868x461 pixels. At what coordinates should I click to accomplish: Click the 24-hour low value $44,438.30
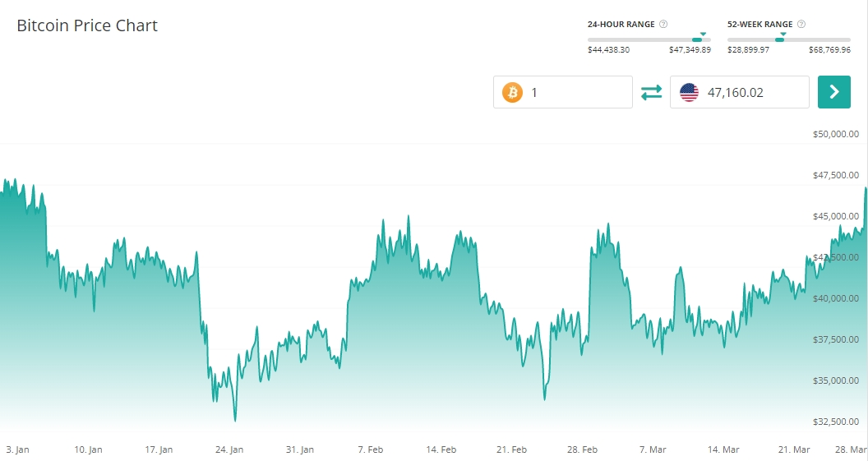[x=608, y=50]
